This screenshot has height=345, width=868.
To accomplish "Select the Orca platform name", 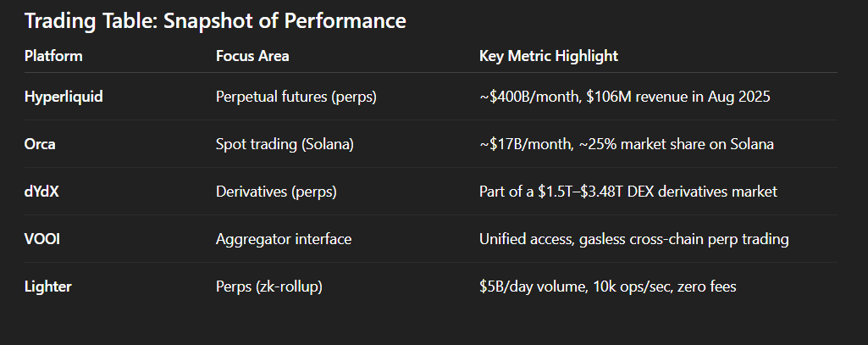I will click(41, 144).
